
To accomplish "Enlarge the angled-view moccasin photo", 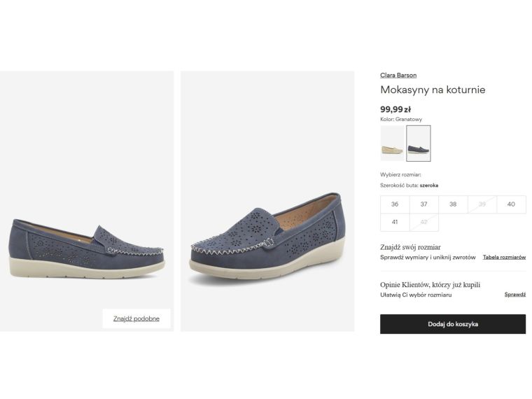I will (x=267, y=200).
